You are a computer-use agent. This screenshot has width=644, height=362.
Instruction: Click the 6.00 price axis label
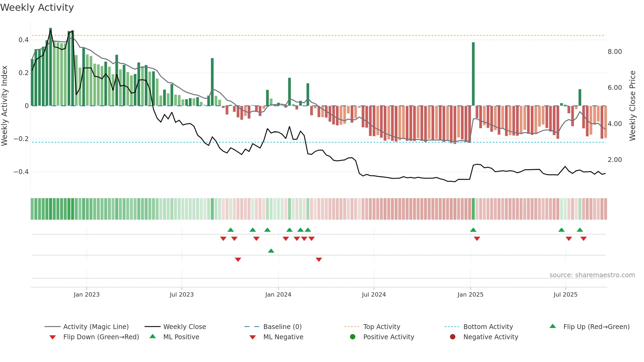click(x=615, y=87)
